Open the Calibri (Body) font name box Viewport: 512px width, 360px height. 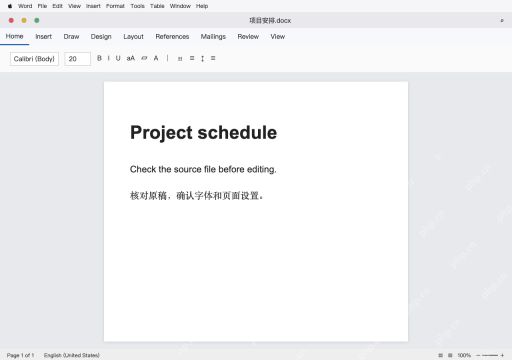point(34,59)
